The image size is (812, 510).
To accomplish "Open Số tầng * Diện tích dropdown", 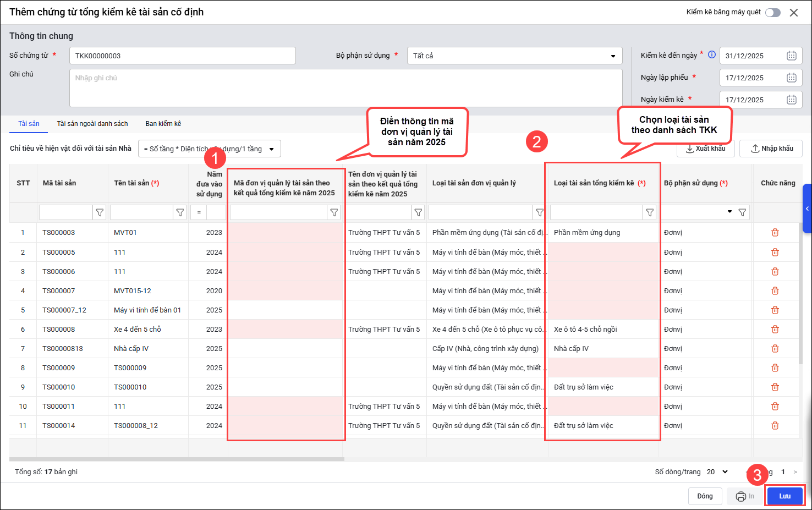I will (271, 149).
